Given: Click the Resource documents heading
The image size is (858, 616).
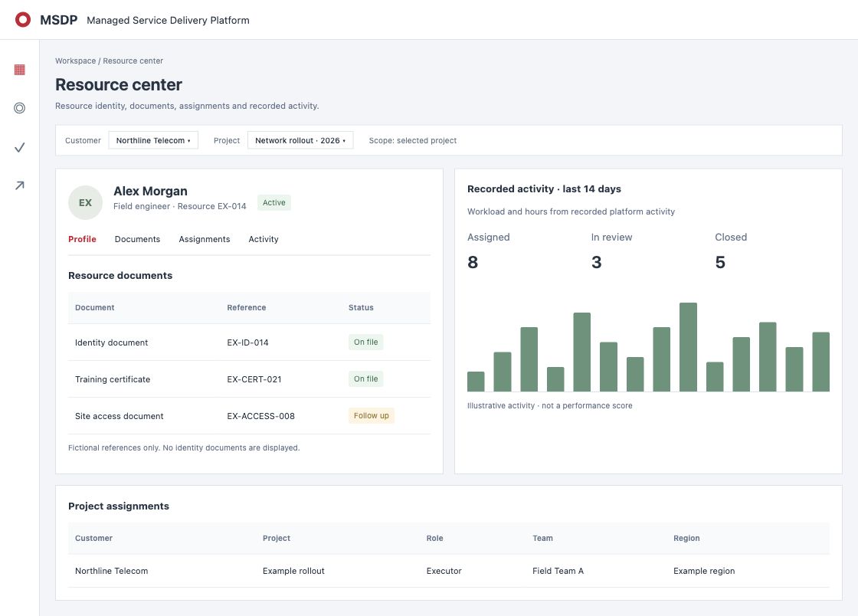Looking at the screenshot, I should coord(120,275).
